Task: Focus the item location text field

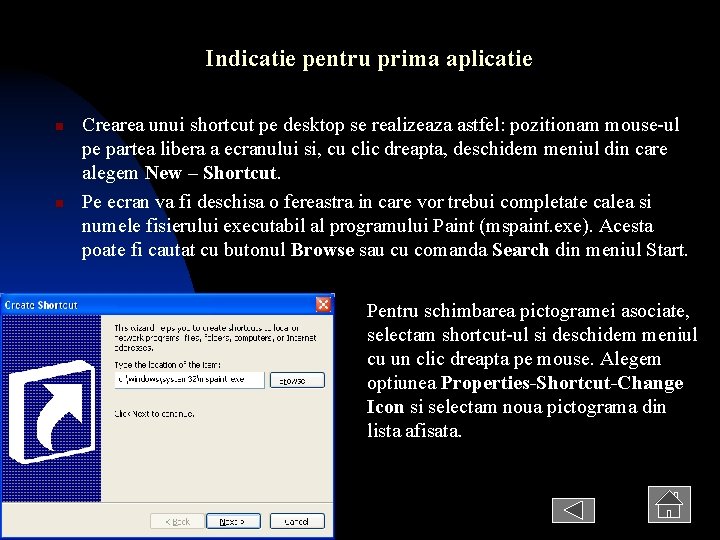Action: click(189, 380)
